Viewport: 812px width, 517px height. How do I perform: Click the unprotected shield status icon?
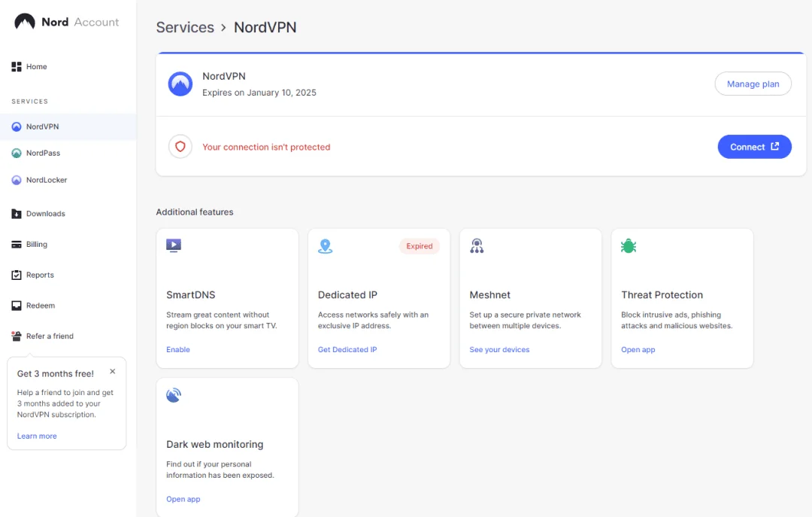[x=180, y=147]
